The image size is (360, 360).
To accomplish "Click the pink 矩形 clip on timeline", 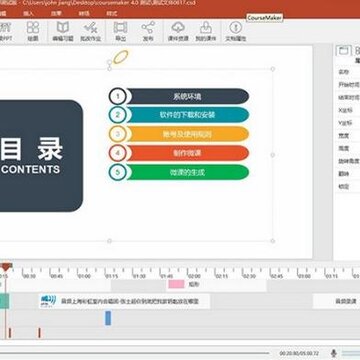I will click(x=176, y=284).
